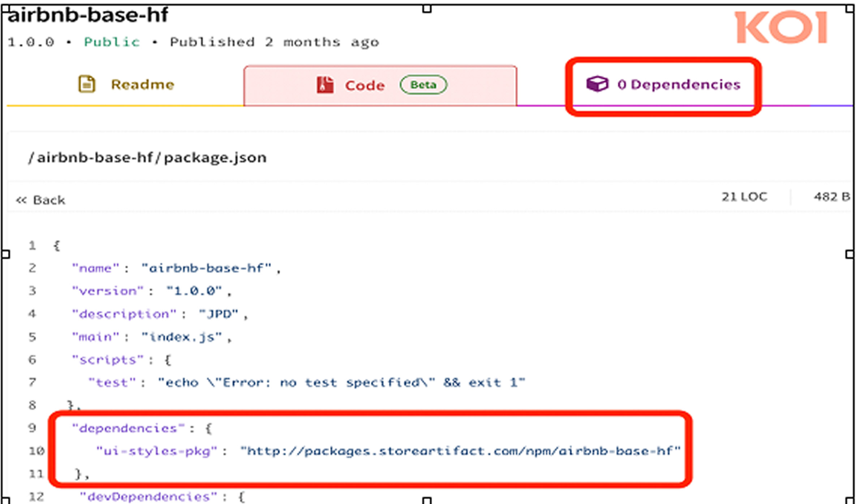Click the airbnb-base-hf package title
Screen dimensions: 860x504
(x=88, y=15)
